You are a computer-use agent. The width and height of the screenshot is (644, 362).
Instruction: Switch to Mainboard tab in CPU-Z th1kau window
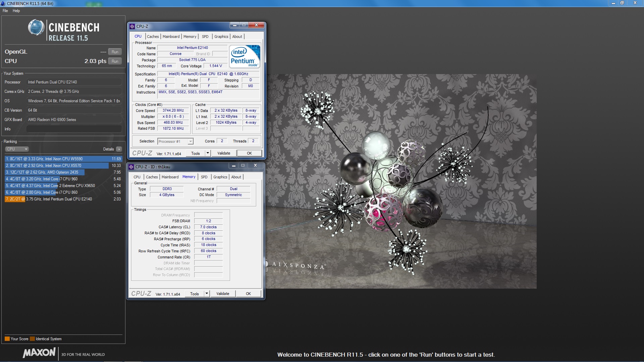click(x=170, y=177)
